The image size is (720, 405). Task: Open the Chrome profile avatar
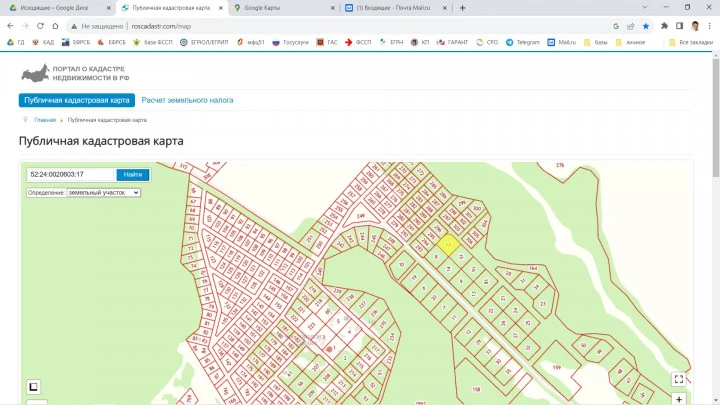(x=695, y=26)
